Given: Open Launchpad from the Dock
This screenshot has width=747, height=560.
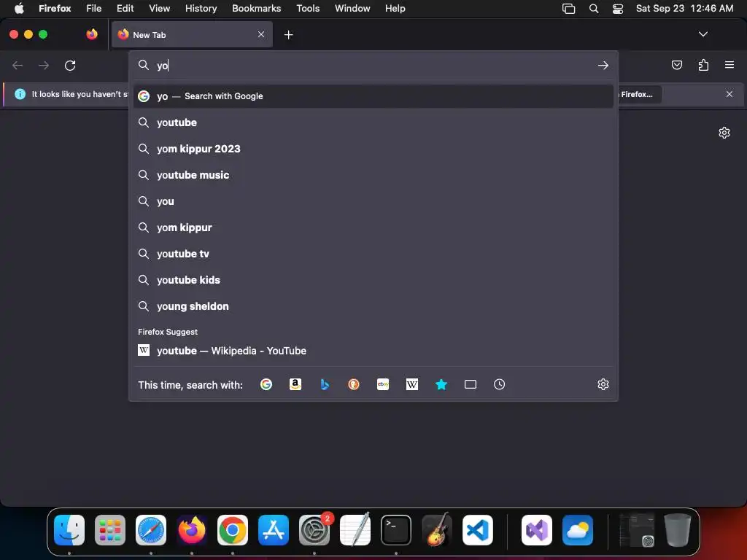Looking at the screenshot, I should (110, 530).
